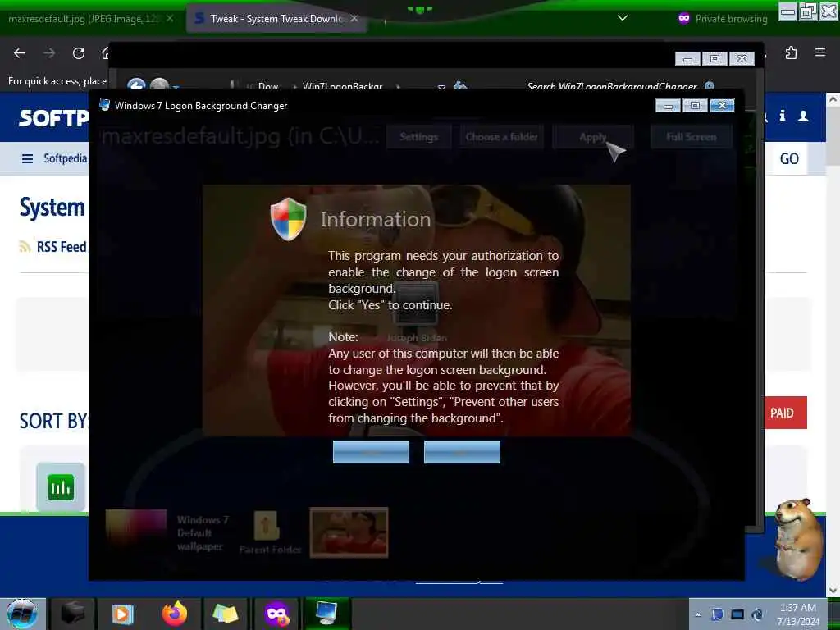The height and width of the screenshot is (630, 840).
Task: Open the Firefox hamburger application menu
Action: pos(819,52)
